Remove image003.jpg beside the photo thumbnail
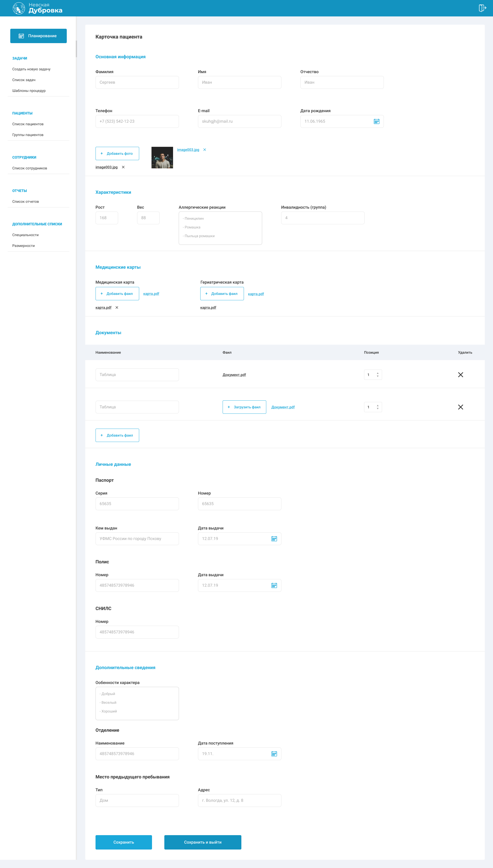 click(204, 150)
